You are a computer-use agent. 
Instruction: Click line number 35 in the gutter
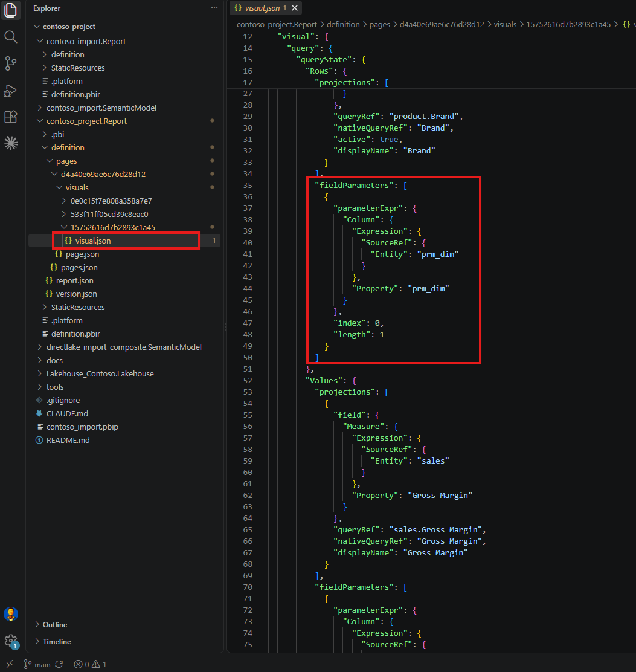pos(248,185)
